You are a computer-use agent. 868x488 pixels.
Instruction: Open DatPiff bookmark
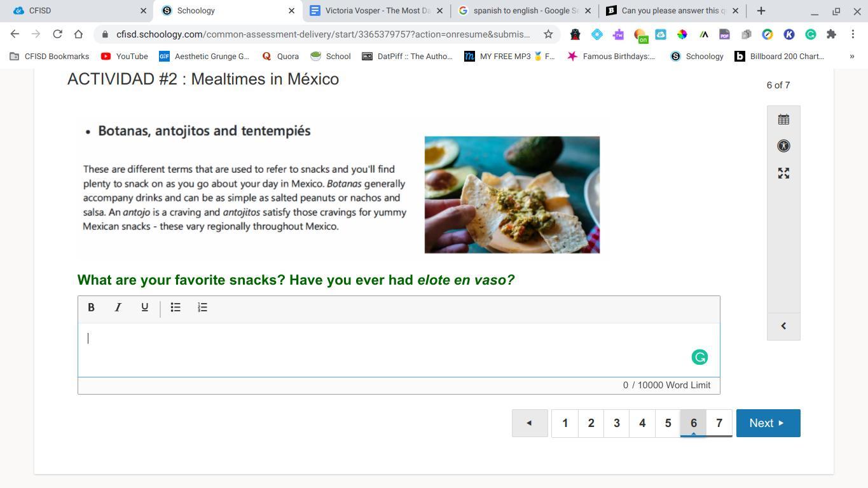408,56
